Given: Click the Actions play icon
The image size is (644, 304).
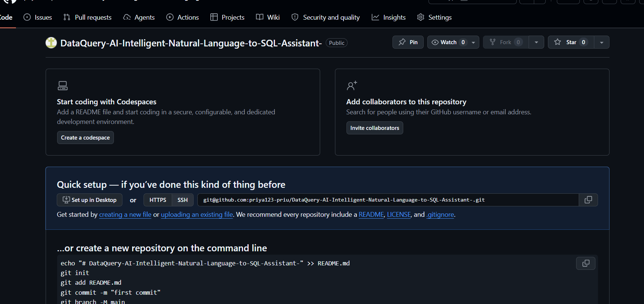Looking at the screenshot, I should 170,17.
